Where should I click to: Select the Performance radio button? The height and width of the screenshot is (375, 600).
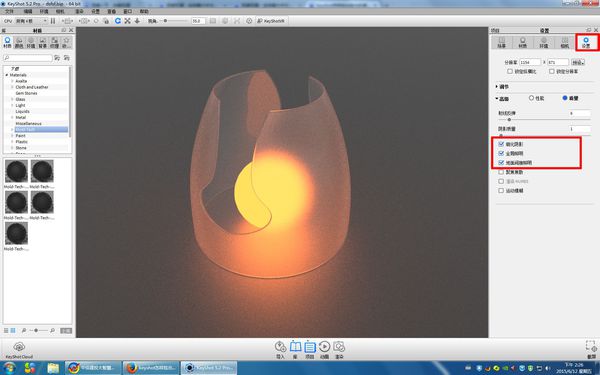pyautogui.click(x=531, y=98)
